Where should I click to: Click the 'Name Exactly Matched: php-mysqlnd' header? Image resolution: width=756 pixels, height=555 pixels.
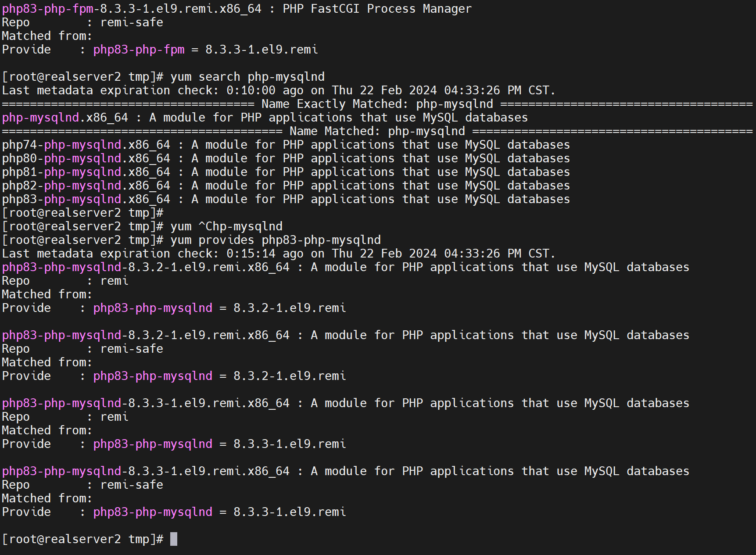click(x=377, y=104)
